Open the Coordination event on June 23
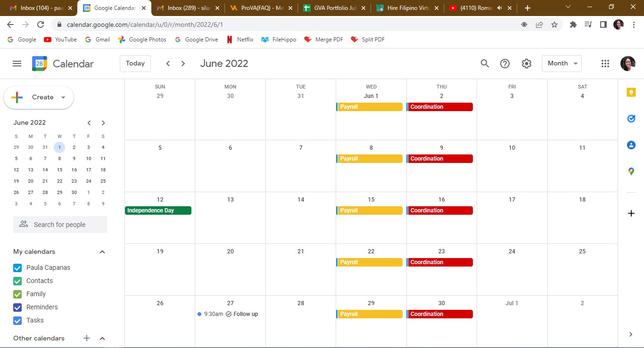Image resolution: width=644 pixels, height=348 pixels. 440,262
